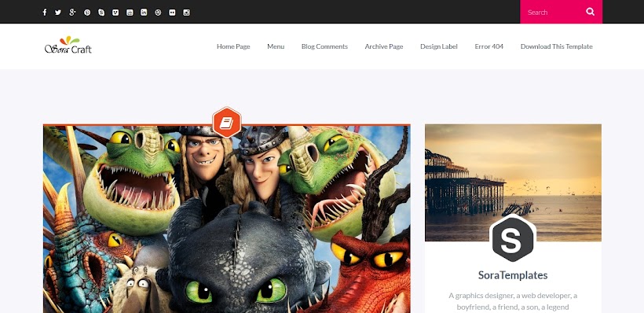Open Download This Template link
The width and height of the screenshot is (644, 313).
[x=557, y=46]
